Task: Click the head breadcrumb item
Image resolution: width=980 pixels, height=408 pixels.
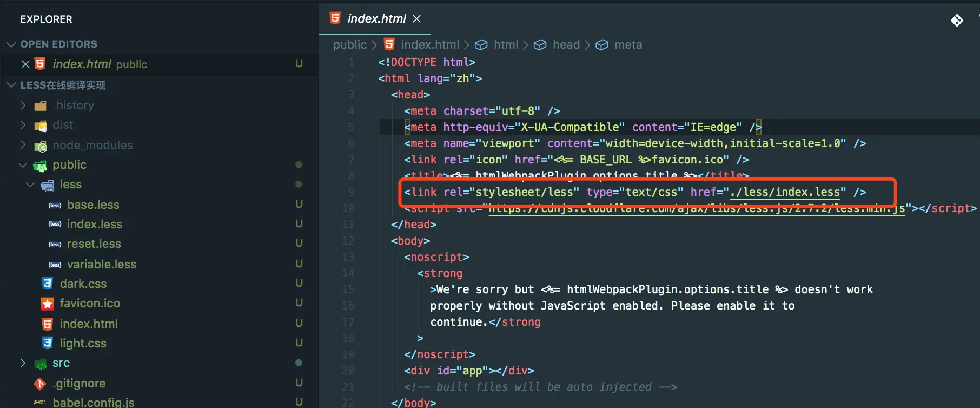Action: pyautogui.click(x=566, y=45)
